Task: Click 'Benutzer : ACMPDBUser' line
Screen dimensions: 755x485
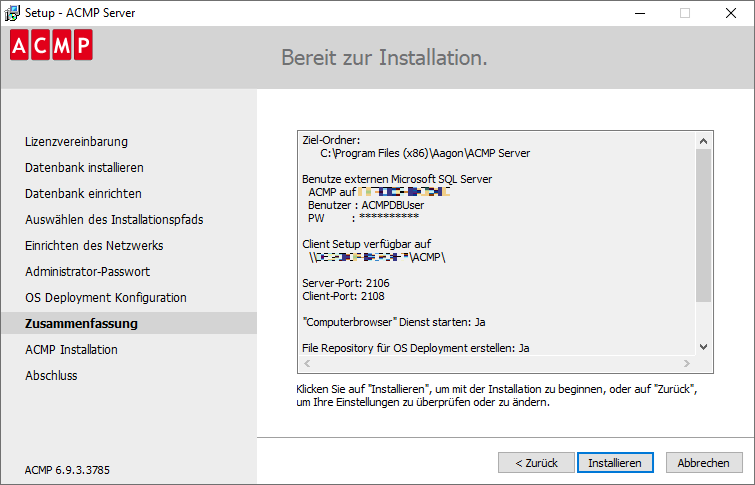Action: tap(366, 205)
